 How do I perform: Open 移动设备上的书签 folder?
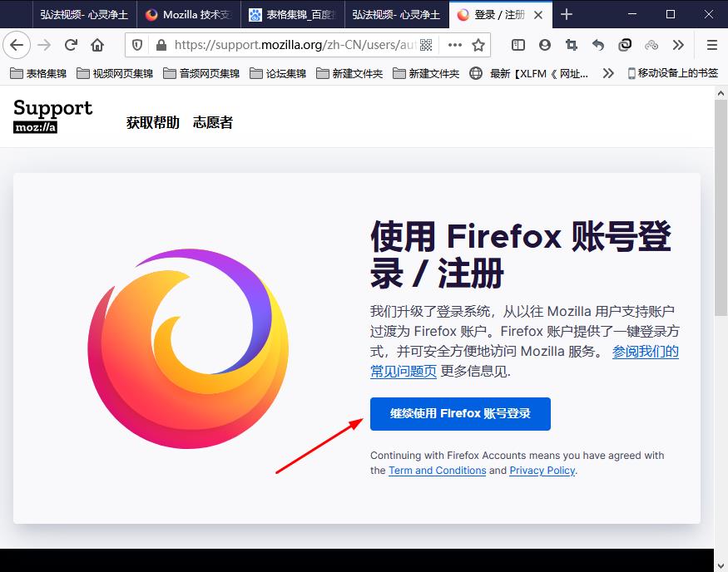pyautogui.click(x=673, y=73)
